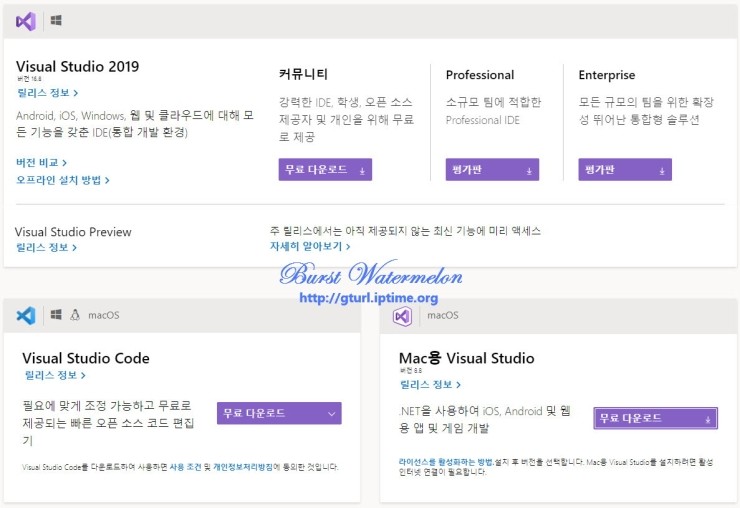This screenshot has height=508, width=740.
Task: Open the 버전 비교 link
Action: point(42,163)
